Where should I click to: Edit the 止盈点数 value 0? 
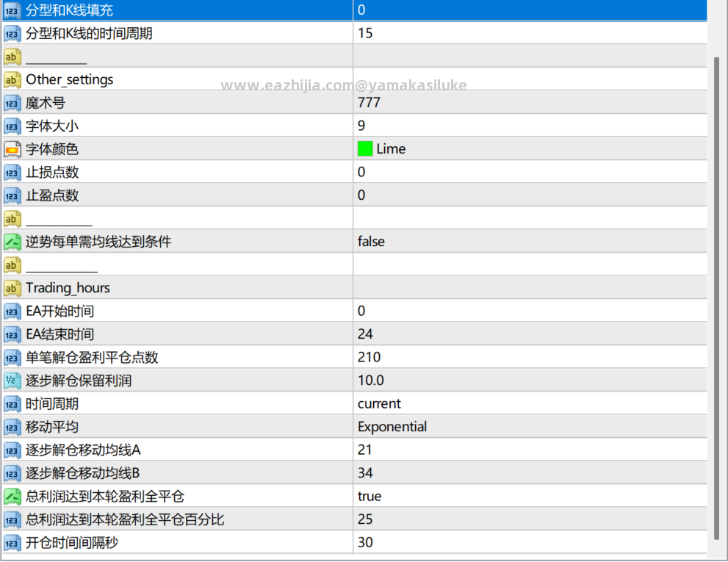530,195
